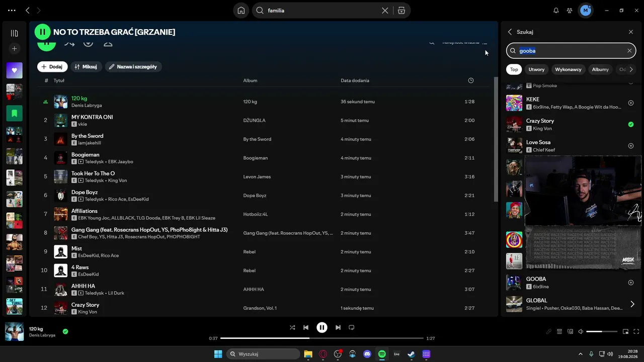
Task: Mute the Spotify volume
Action: click(581, 332)
